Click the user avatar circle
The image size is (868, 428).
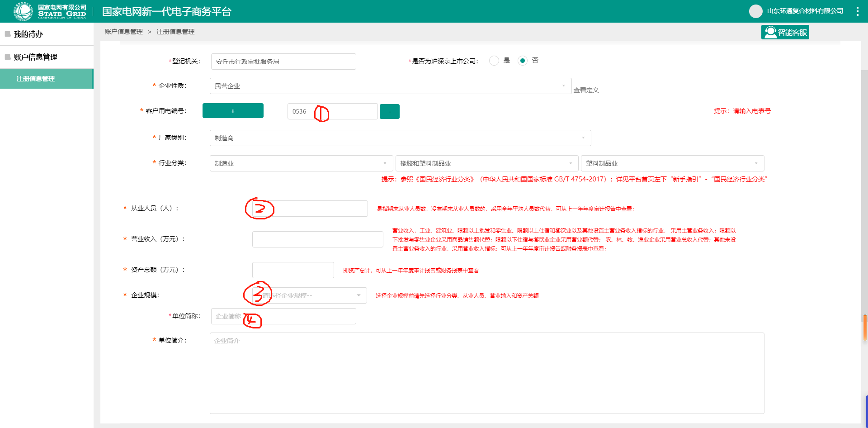pyautogui.click(x=755, y=11)
